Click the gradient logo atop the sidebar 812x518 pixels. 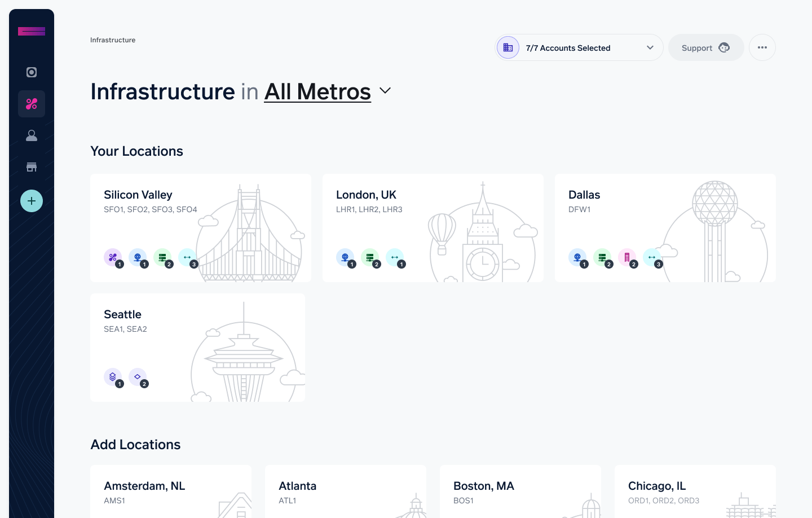click(32, 32)
